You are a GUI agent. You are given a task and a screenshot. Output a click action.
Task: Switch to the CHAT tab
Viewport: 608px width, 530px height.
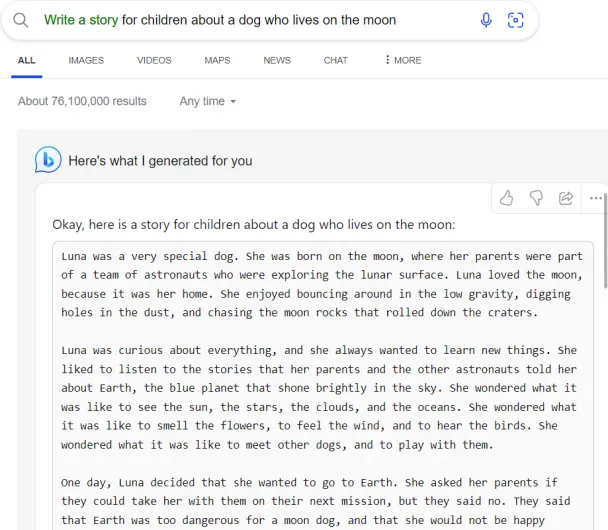336,60
